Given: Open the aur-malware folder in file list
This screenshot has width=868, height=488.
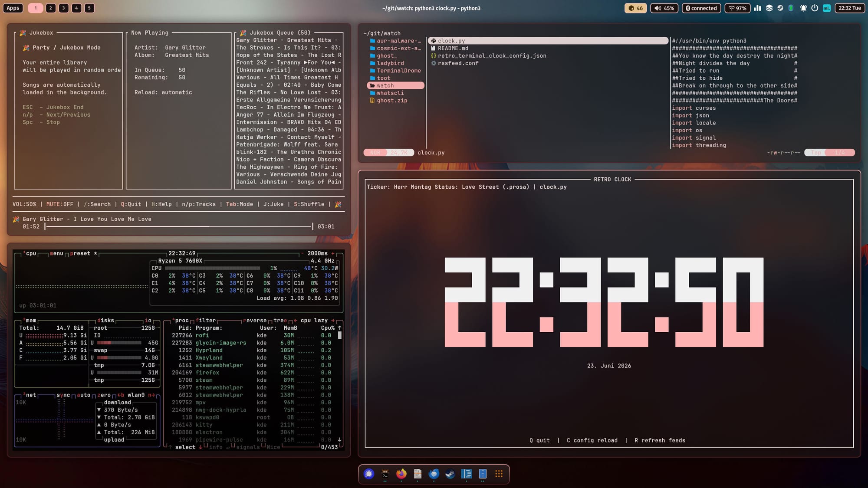Looking at the screenshot, I should (x=395, y=41).
